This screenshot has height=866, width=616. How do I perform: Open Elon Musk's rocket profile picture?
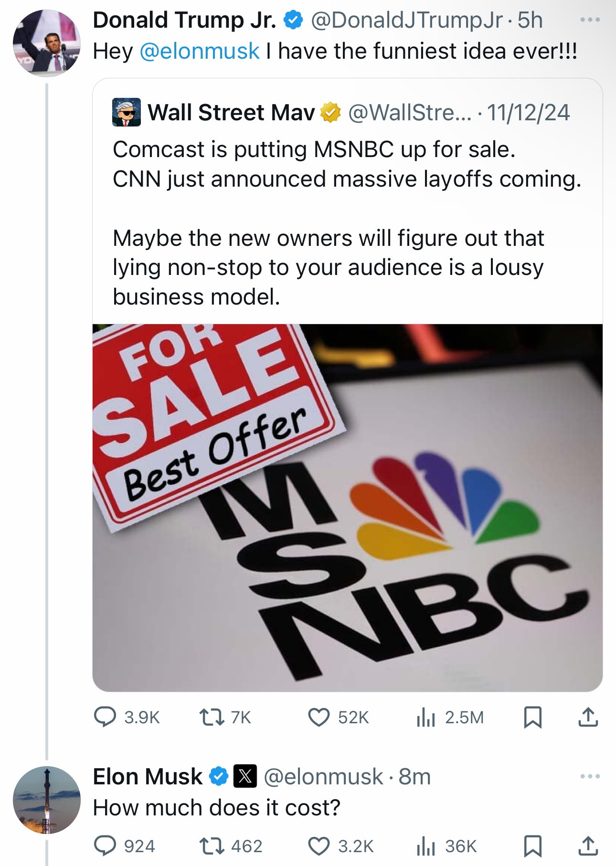click(46, 800)
